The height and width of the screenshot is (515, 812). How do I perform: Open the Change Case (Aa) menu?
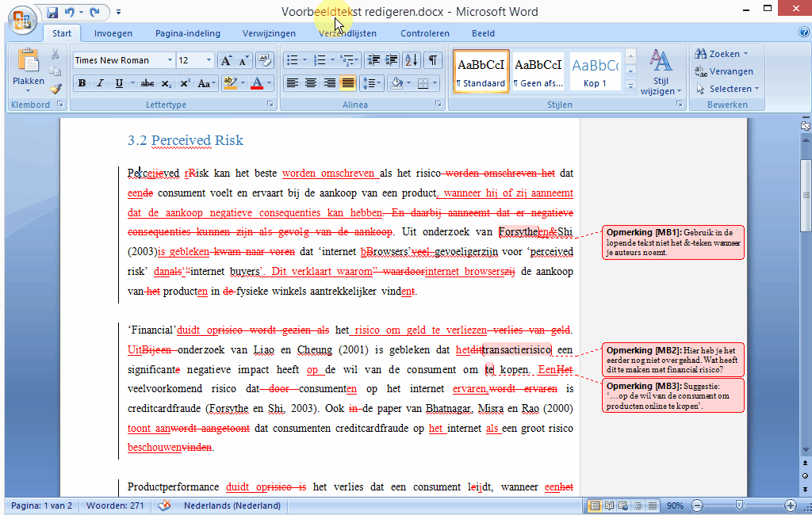point(205,83)
